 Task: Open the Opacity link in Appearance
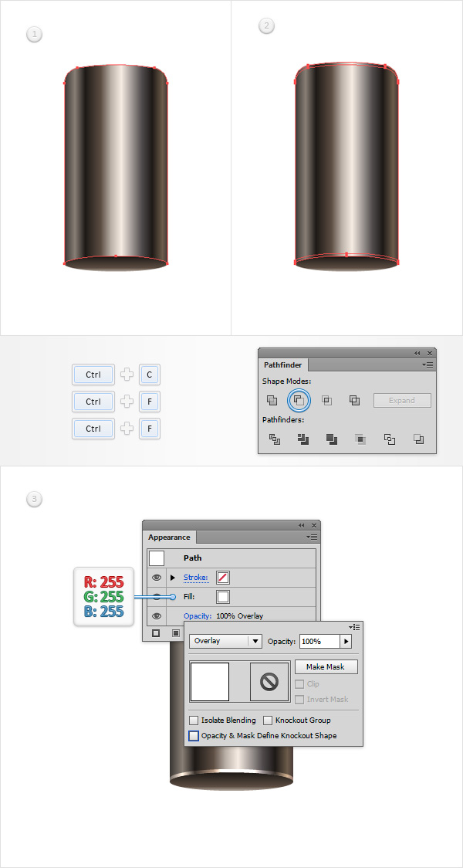tap(198, 615)
